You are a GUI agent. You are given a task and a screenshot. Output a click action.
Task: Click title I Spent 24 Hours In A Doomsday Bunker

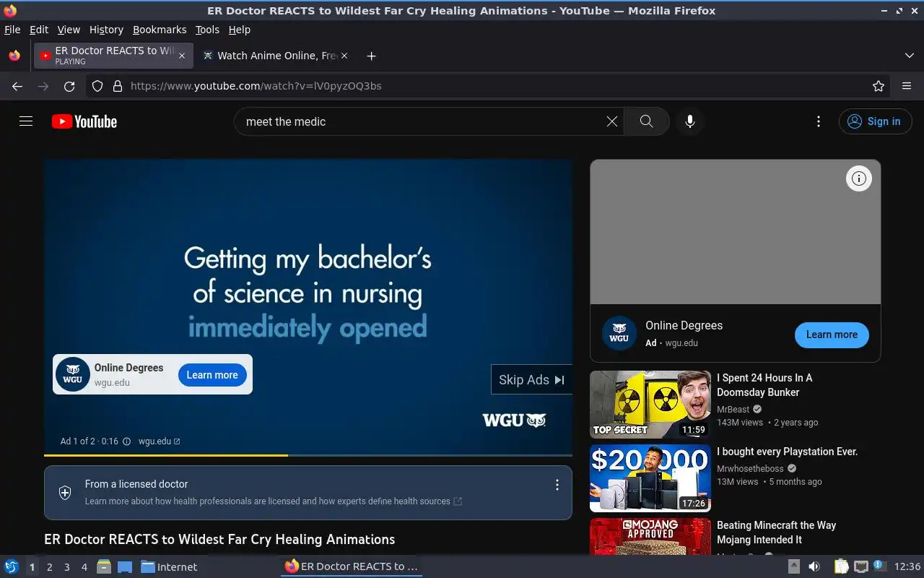764,385
